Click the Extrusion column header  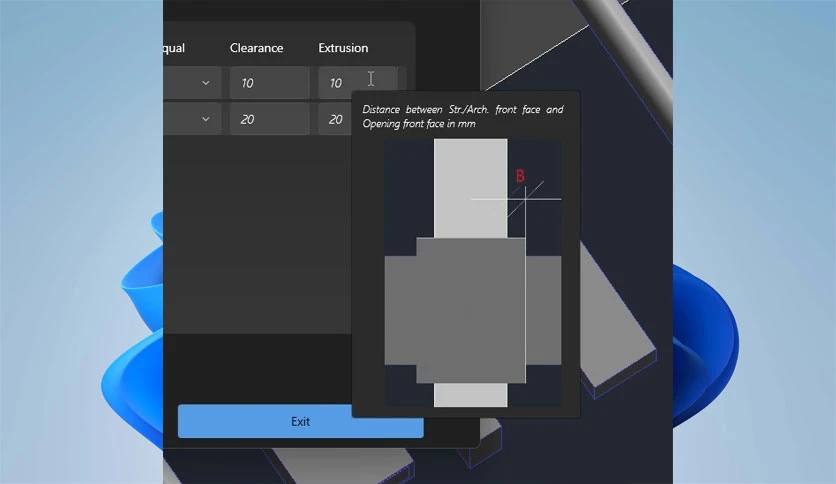(x=343, y=48)
